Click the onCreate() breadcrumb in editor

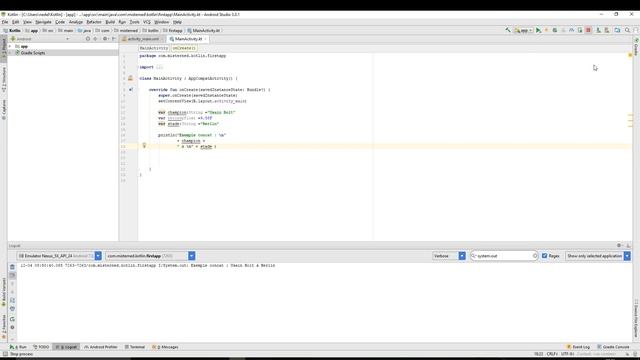point(184,48)
